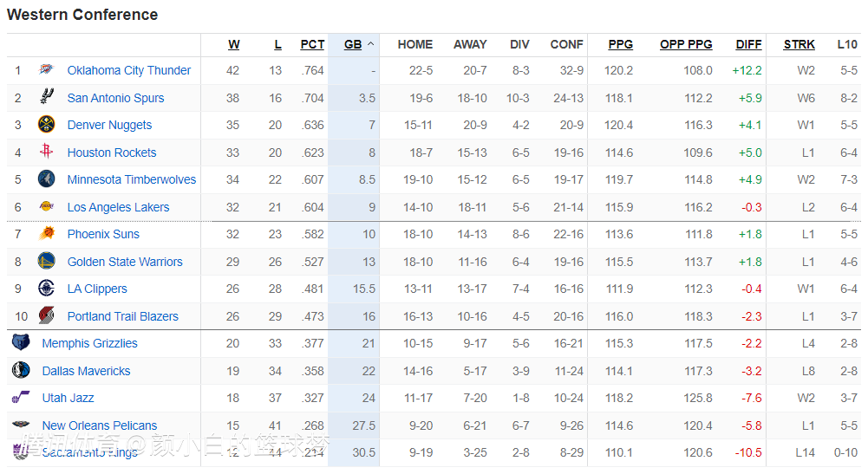
Task: Click the San Antonio Spurs logo icon
Action: point(46,98)
